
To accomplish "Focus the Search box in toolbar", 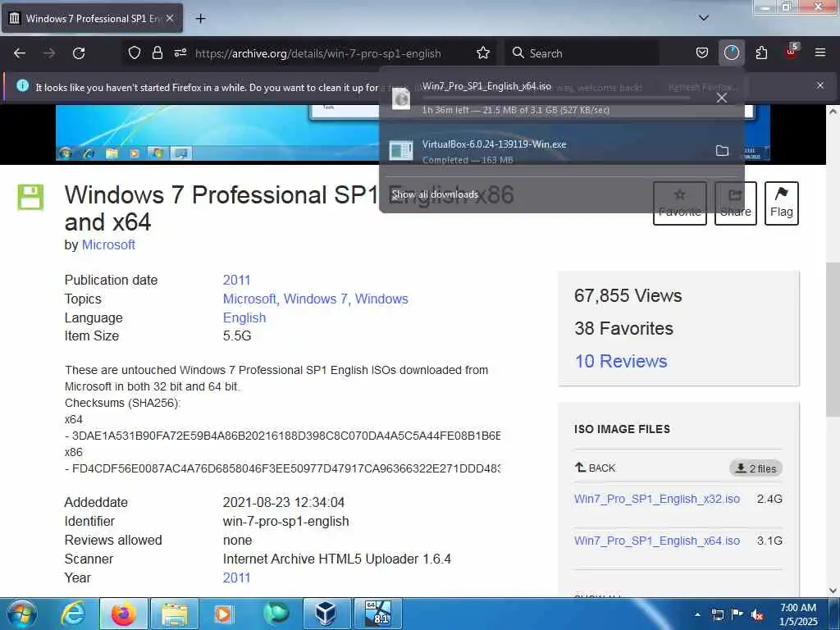I will coord(582,53).
